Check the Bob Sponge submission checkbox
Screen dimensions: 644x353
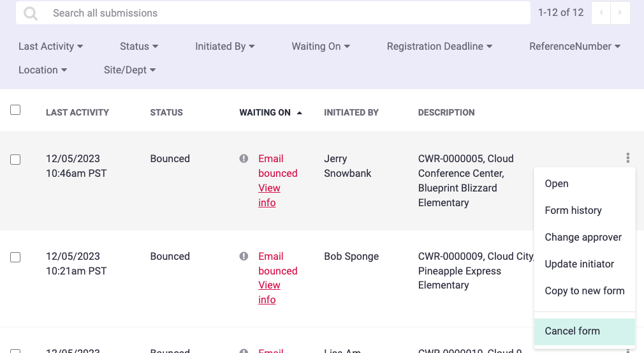15,257
